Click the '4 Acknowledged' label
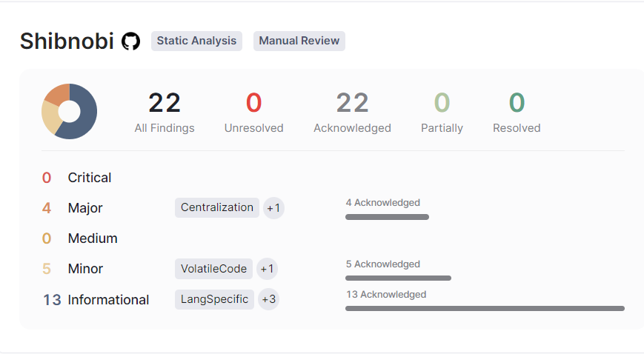Screen dimensions: 644x354 (383, 203)
